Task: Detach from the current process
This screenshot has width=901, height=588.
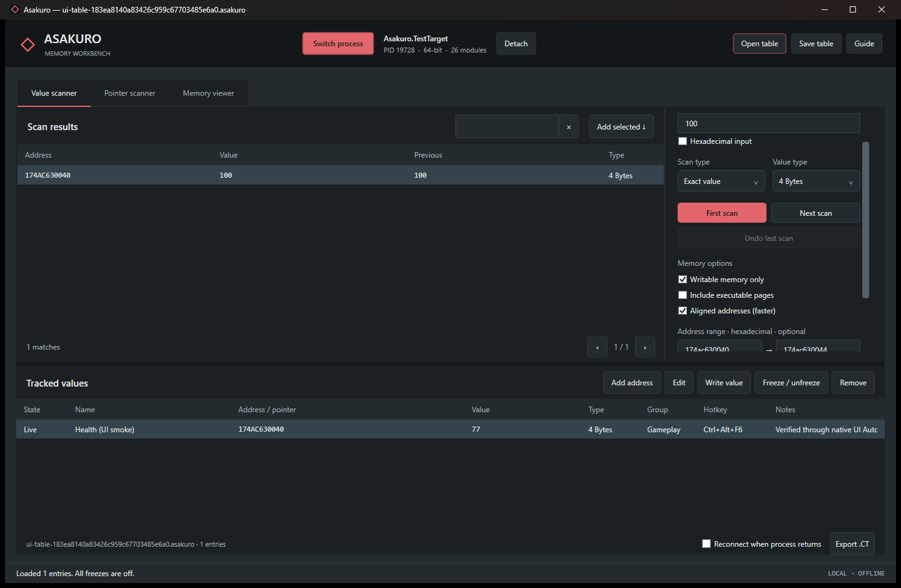Action: coord(516,44)
